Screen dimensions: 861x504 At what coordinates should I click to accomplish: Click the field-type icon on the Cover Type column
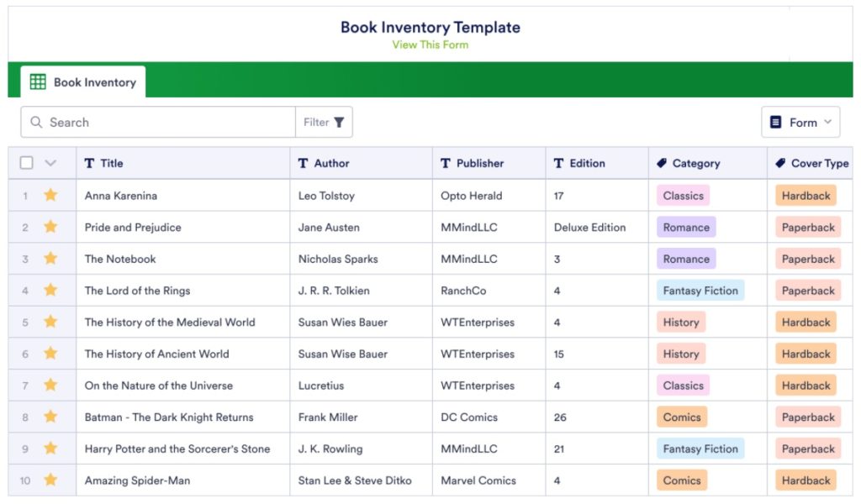[x=779, y=163]
